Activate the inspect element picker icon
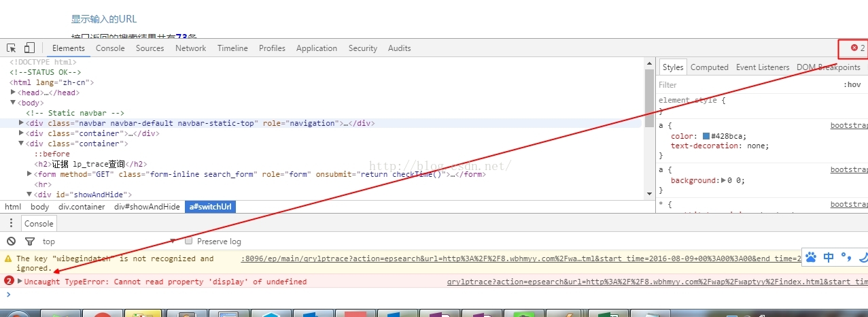The width and height of the screenshot is (868, 317). (x=12, y=48)
